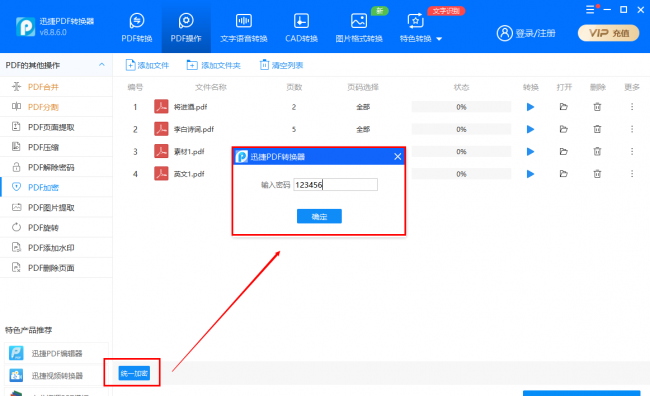
Task: Open more options for 将进酒.pdf
Action: click(x=632, y=107)
